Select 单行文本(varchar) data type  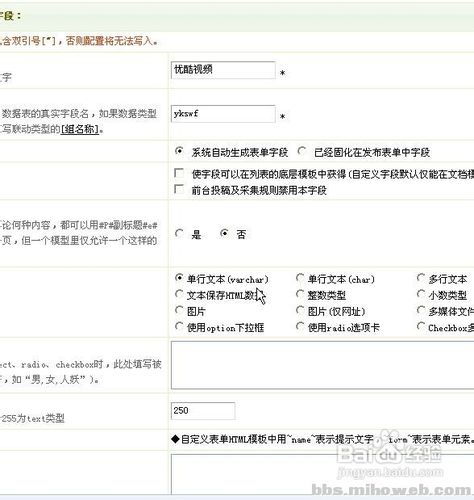(x=179, y=278)
